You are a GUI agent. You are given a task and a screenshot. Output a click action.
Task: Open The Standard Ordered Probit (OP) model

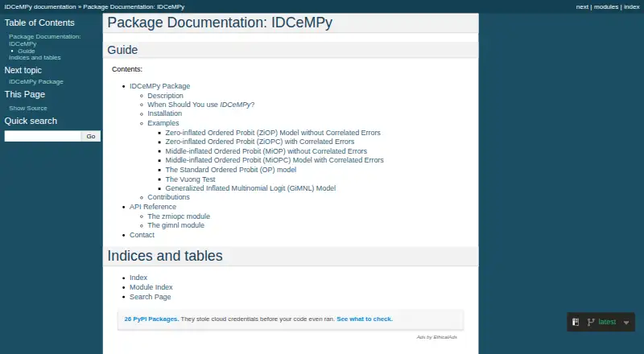coord(231,170)
